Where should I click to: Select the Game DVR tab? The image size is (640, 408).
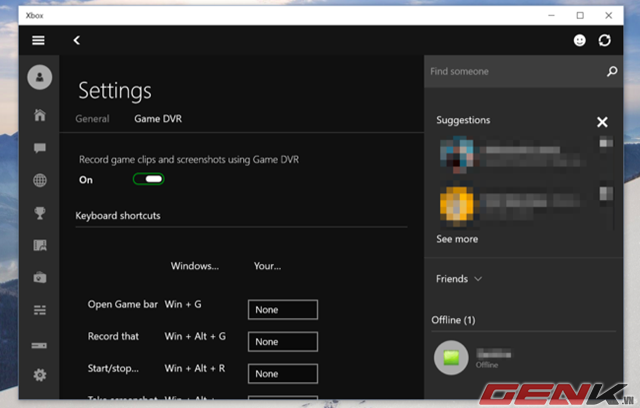tap(158, 119)
